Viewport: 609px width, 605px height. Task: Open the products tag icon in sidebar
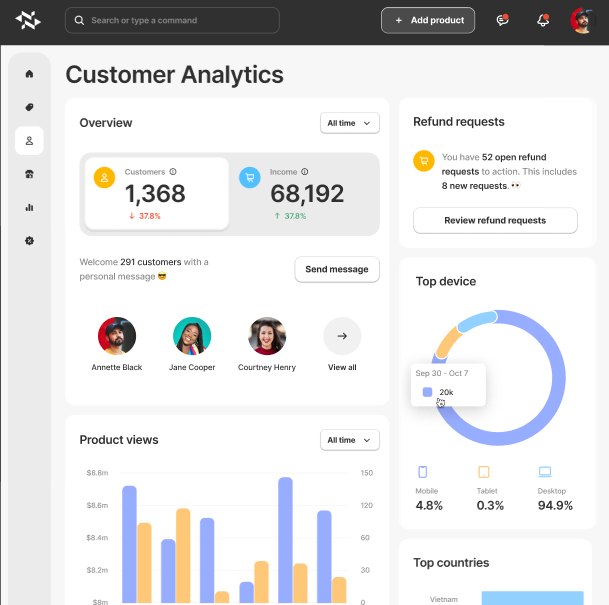(29, 107)
